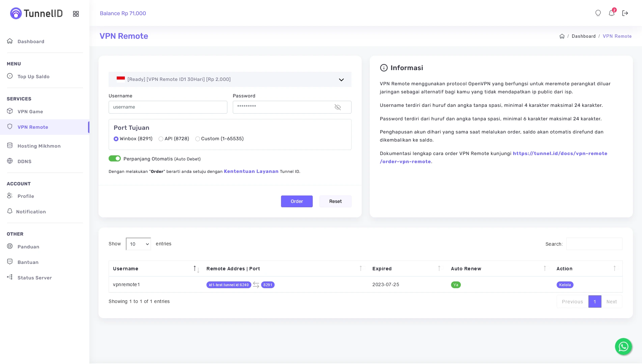Click the Previous pagination button

tap(573, 302)
